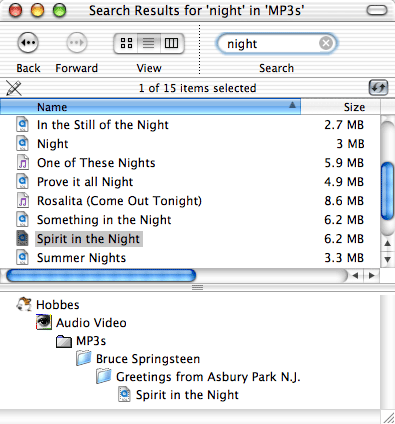Click the Audio Video eye icon in path
This screenshot has width=395, height=424.
pyautogui.click(x=44, y=322)
